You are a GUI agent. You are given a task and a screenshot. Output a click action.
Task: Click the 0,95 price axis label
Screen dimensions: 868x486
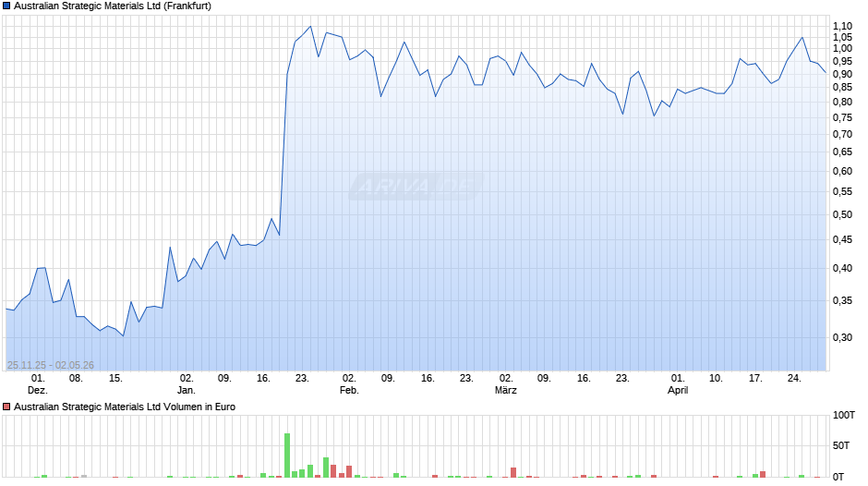(842, 61)
